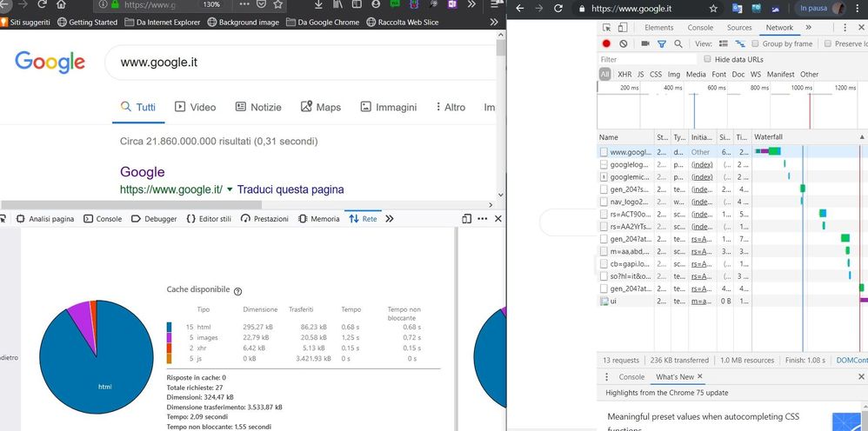Show more Firefox toolbar items chevron
Image resolution: width=868 pixels, height=431 pixels.
(471, 4)
